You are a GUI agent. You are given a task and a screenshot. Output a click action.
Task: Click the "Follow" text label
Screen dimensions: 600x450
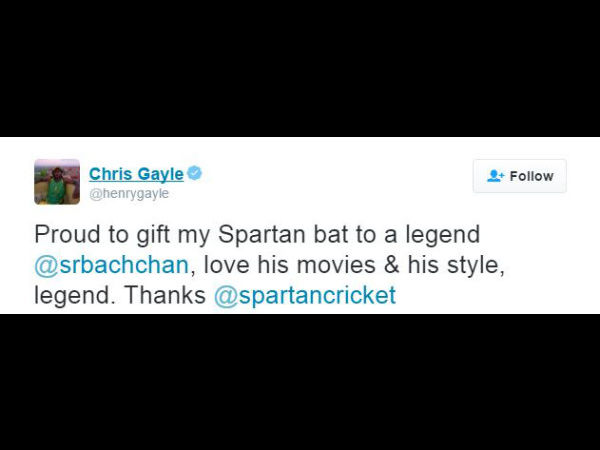click(531, 176)
